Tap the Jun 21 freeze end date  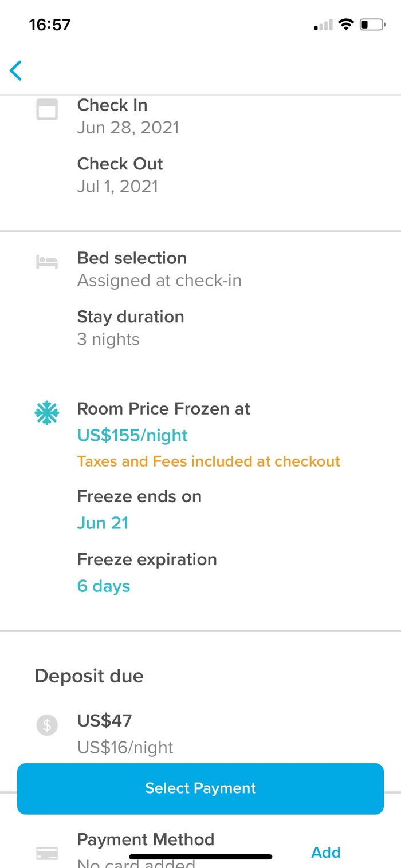click(x=103, y=523)
